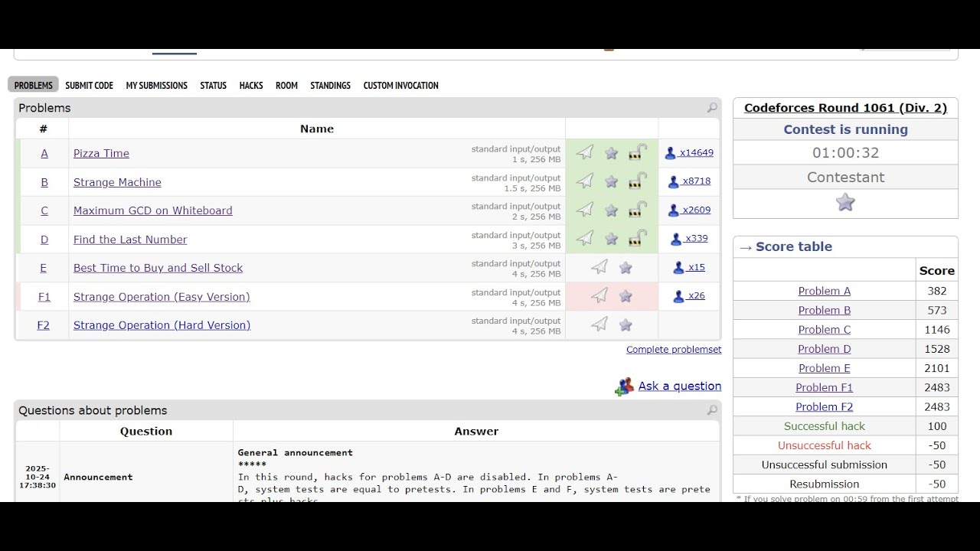Screen dimensions: 980x551
Task: Star the Strange Operation (Hard Version) problem
Action: click(x=626, y=325)
